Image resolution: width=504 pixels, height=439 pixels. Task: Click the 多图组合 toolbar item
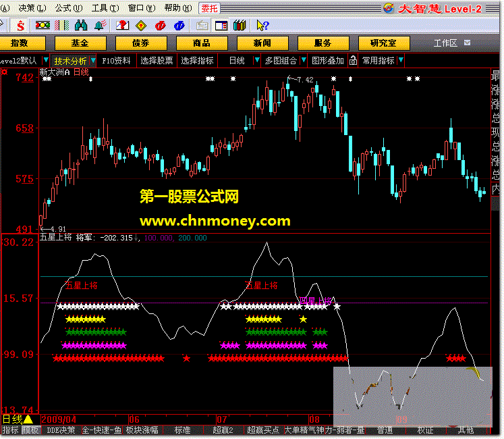click(x=281, y=61)
